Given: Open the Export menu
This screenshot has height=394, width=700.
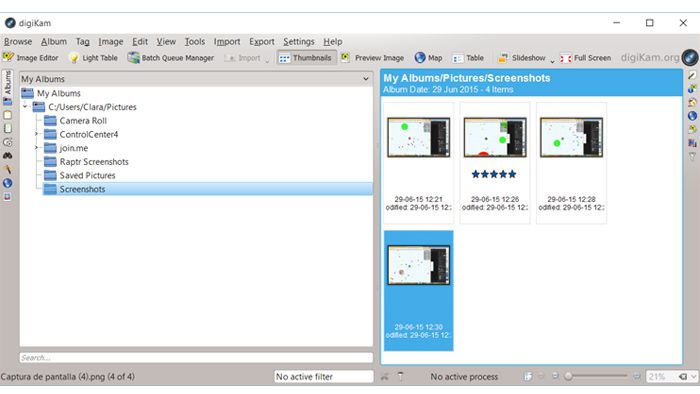Looking at the screenshot, I should pyautogui.click(x=262, y=41).
